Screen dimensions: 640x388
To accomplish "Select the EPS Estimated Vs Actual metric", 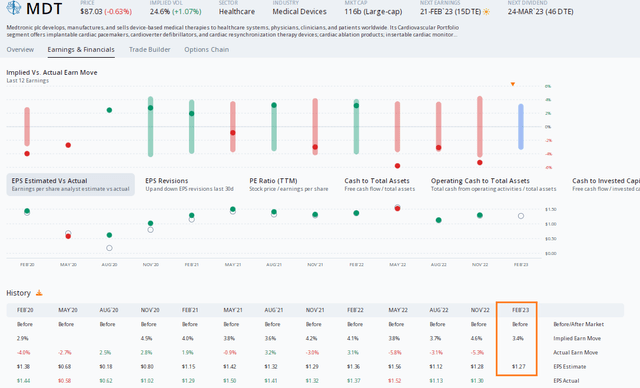I will coord(71,184).
